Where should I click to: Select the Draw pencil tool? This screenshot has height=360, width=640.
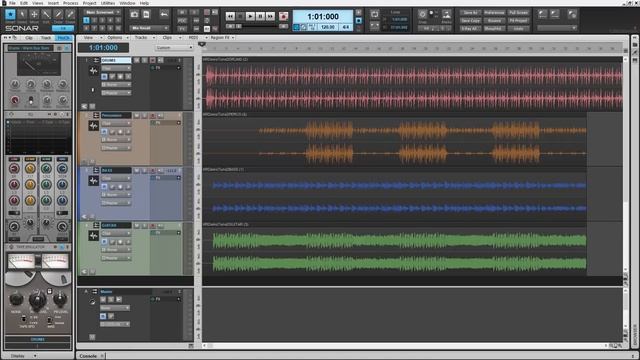(58, 15)
